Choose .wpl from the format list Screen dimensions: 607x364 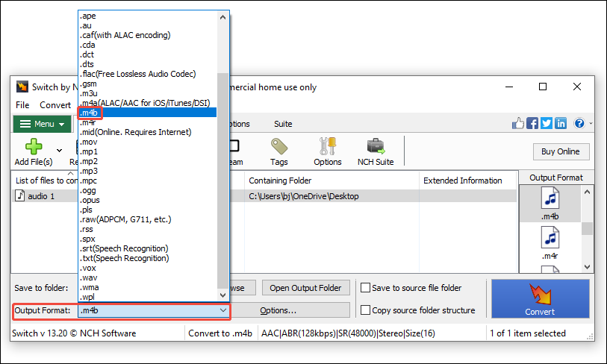[x=148, y=297]
